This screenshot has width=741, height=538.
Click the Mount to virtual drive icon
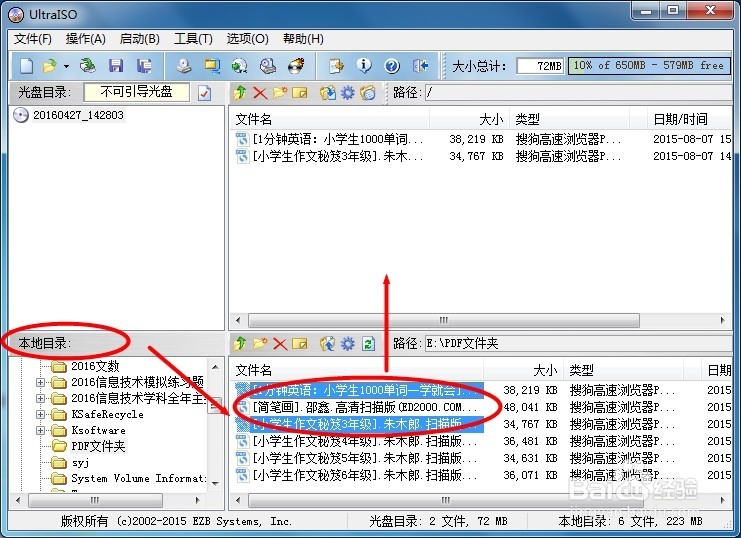point(268,66)
